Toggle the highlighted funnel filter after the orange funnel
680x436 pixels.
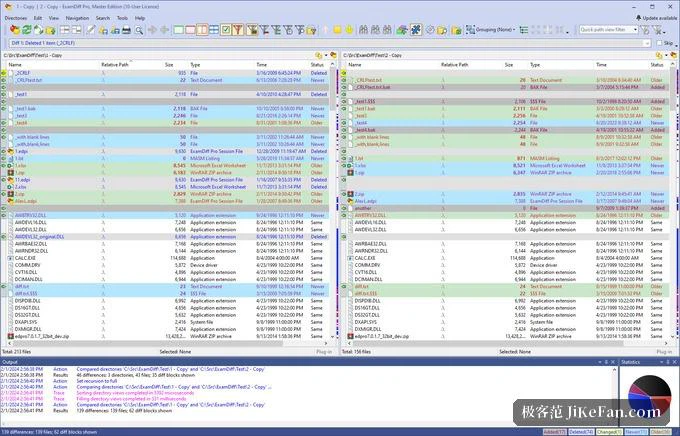[252, 30]
